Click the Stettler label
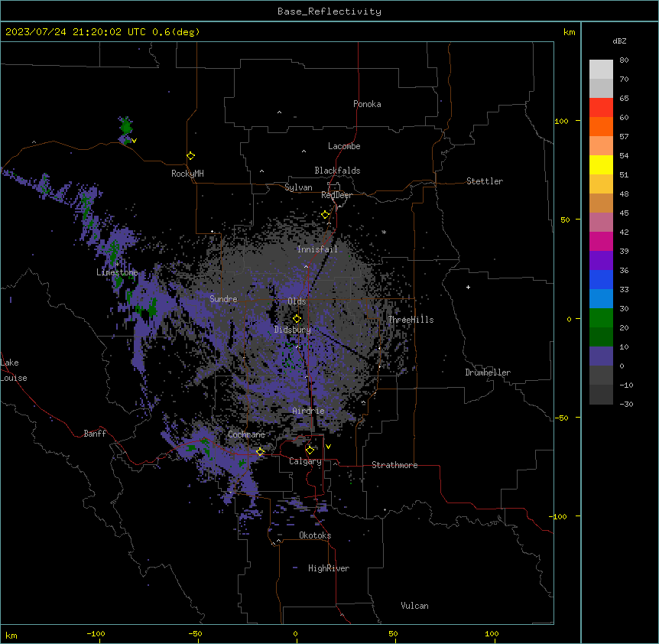The width and height of the screenshot is (659, 644). (x=485, y=181)
